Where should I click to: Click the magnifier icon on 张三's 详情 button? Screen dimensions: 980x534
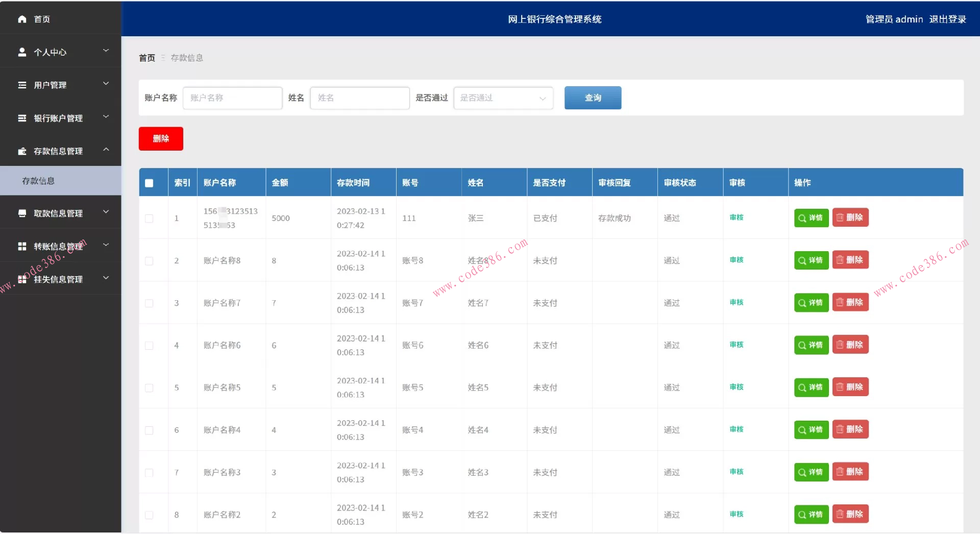coord(803,218)
